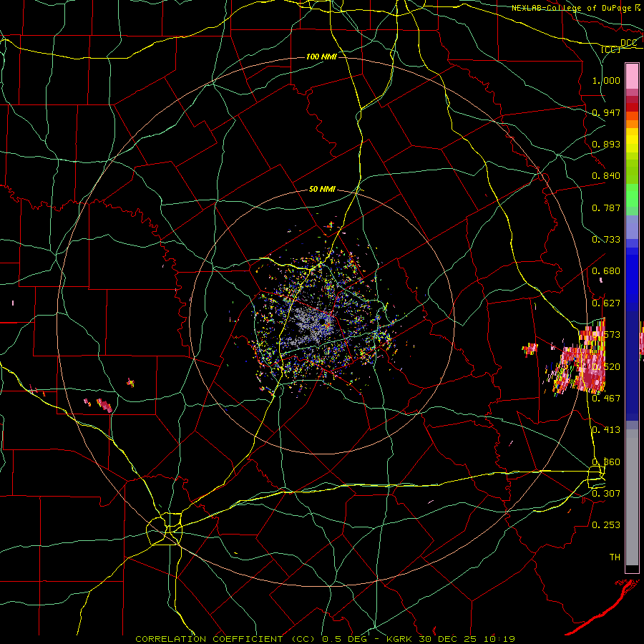
Task: Click the 0.840 scale value
Action: (606, 176)
